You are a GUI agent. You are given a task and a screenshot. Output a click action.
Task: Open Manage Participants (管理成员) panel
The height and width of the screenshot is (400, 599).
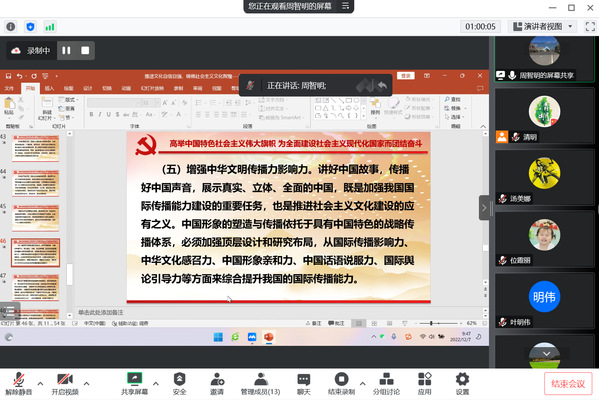[261, 384]
